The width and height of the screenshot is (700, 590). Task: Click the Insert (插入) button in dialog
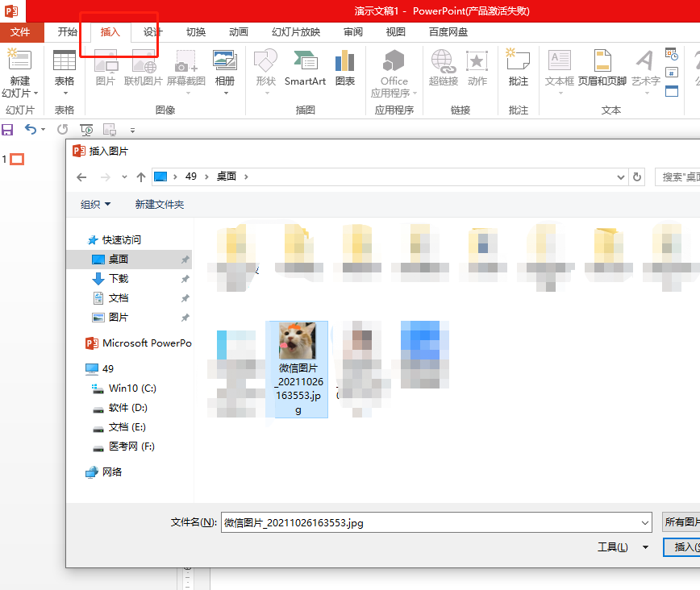click(681, 547)
